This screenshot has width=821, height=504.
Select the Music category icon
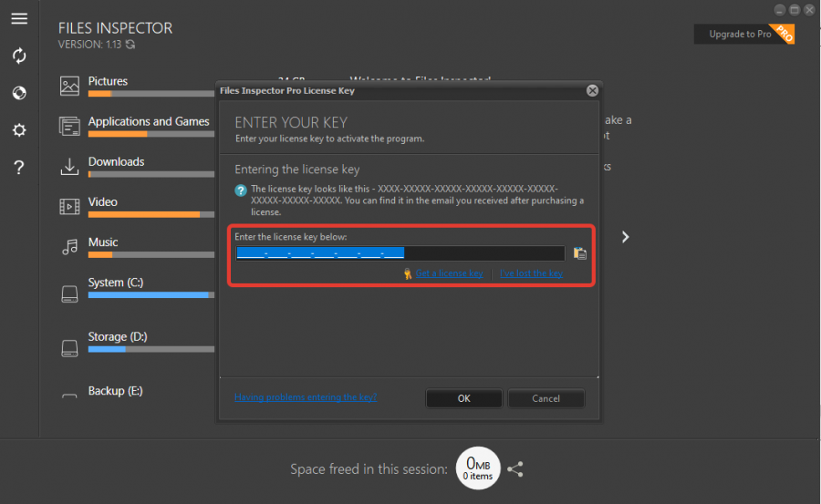click(x=69, y=246)
